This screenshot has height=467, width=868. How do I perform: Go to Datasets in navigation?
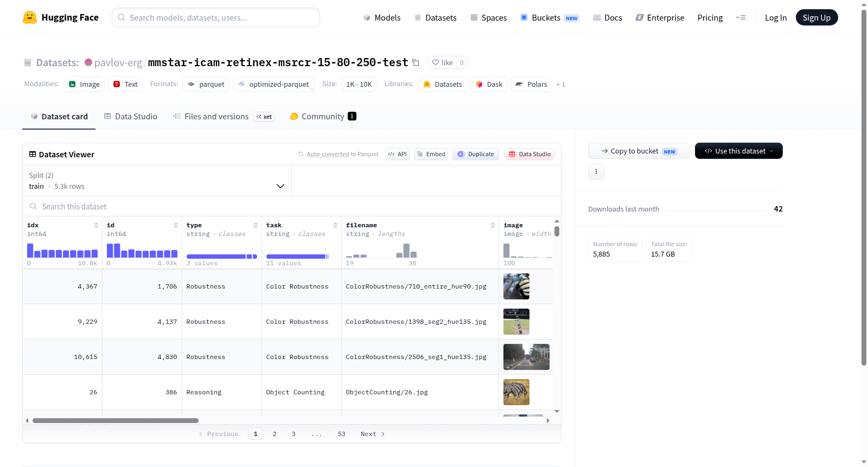(435, 18)
